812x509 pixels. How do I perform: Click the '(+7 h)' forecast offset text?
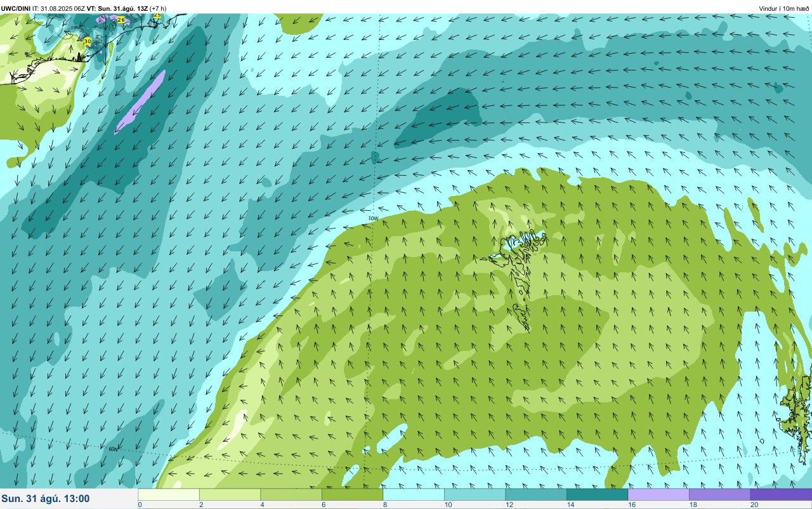pos(158,8)
